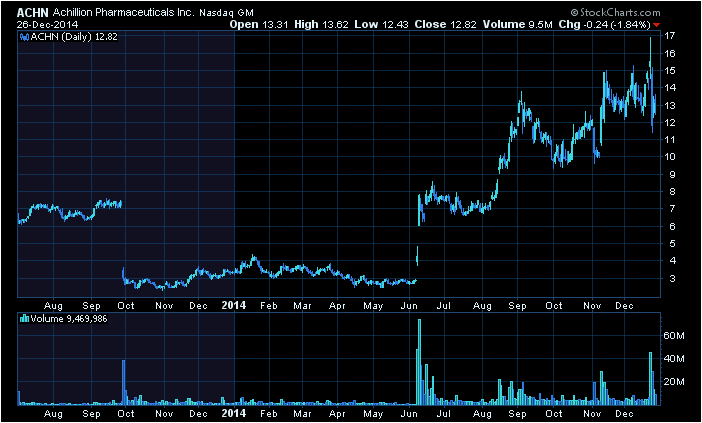Image resolution: width=702 pixels, height=423 pixels.
Task: Click the Open 13.31 value
Action: click(260, 24)
